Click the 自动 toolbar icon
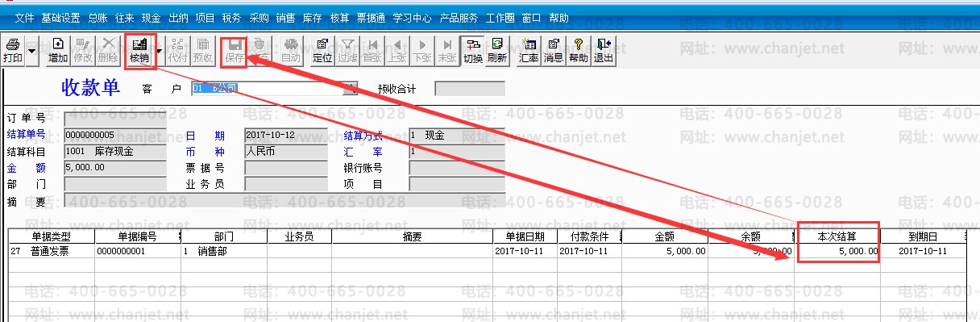Image resolution: width=980 pixels, height=322 pixels. click(x=291, y=50)
